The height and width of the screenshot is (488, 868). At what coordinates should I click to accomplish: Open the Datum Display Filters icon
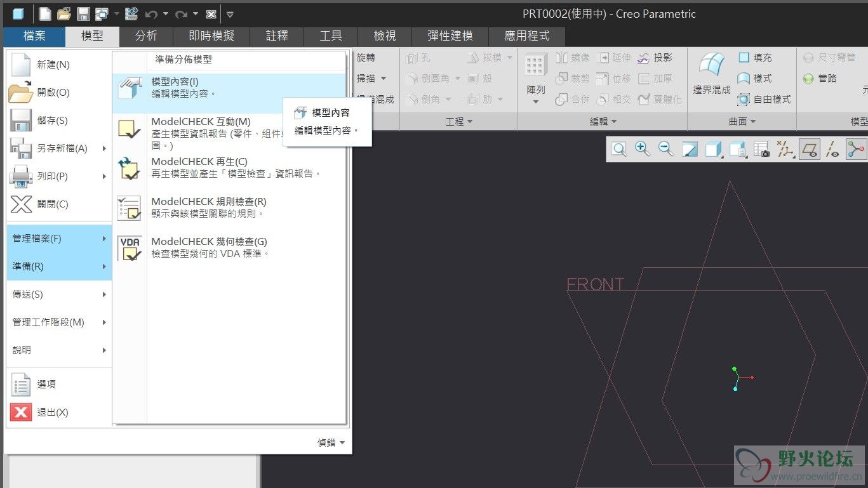[x=786, y=149]
